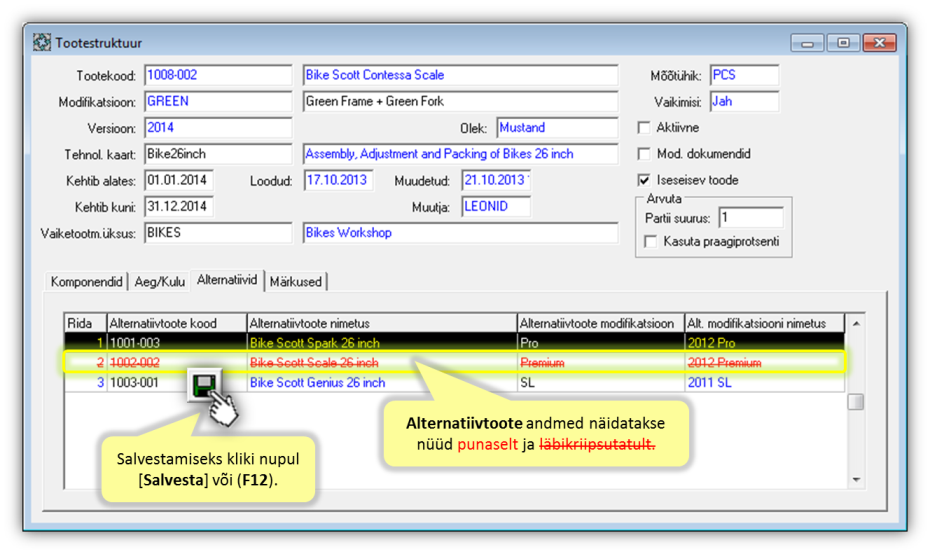Select the Alternatiivid tab

[x=227, y=280]
